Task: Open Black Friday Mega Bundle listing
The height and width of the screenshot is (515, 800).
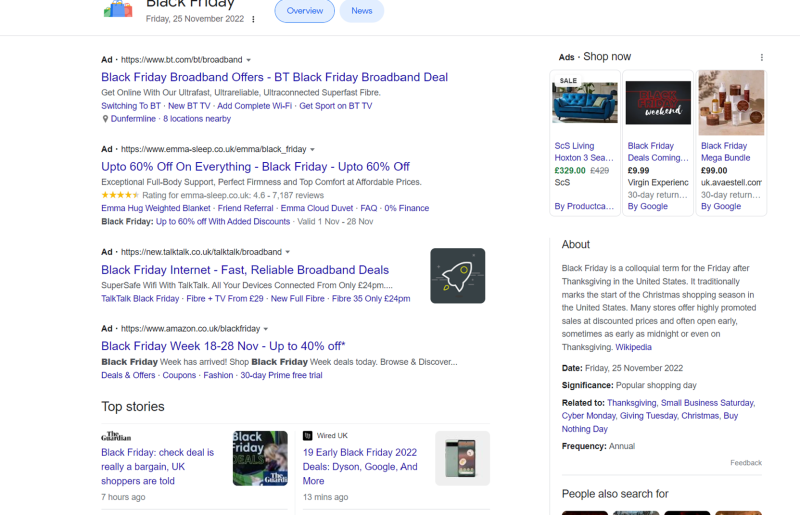Action: click(x=726, y=152)
